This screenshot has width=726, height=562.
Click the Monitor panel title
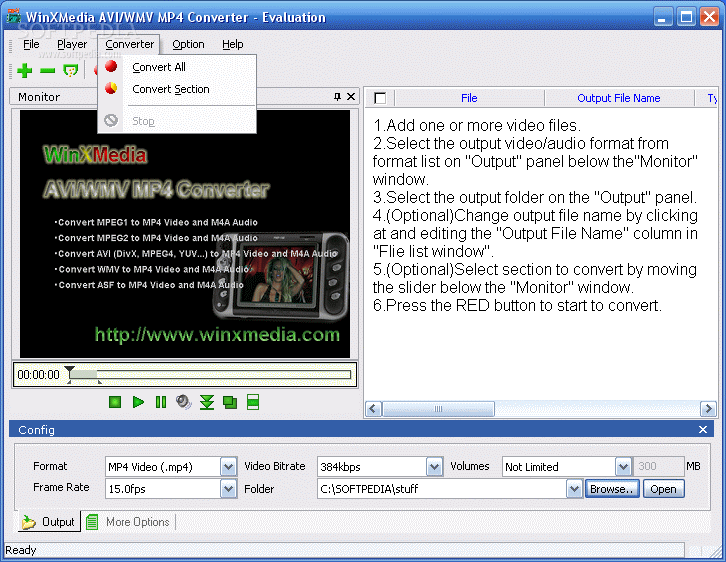39,97
